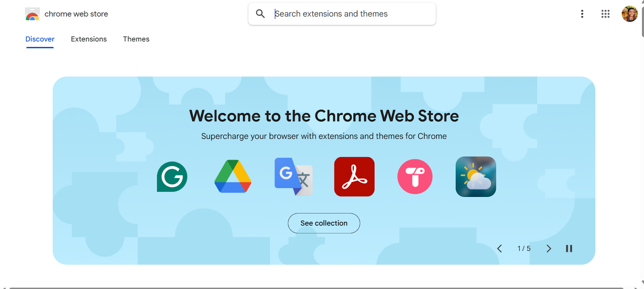Open the three-dot more options menu
The width and height of the screenshot is (644, 289).
[x=582, y=14]
